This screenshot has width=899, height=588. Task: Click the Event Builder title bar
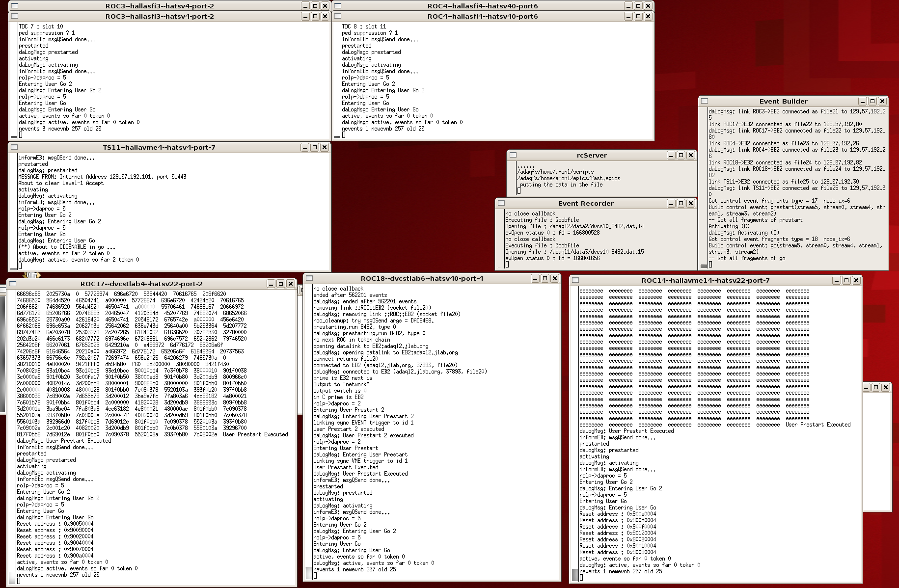click(x=783, y=101)
